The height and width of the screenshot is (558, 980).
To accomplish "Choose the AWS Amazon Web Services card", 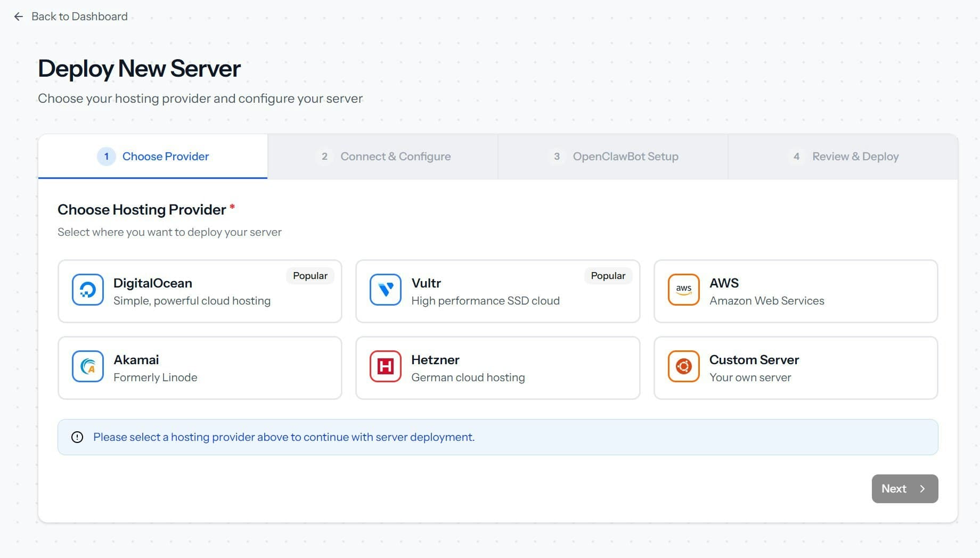I will (795, 291).
